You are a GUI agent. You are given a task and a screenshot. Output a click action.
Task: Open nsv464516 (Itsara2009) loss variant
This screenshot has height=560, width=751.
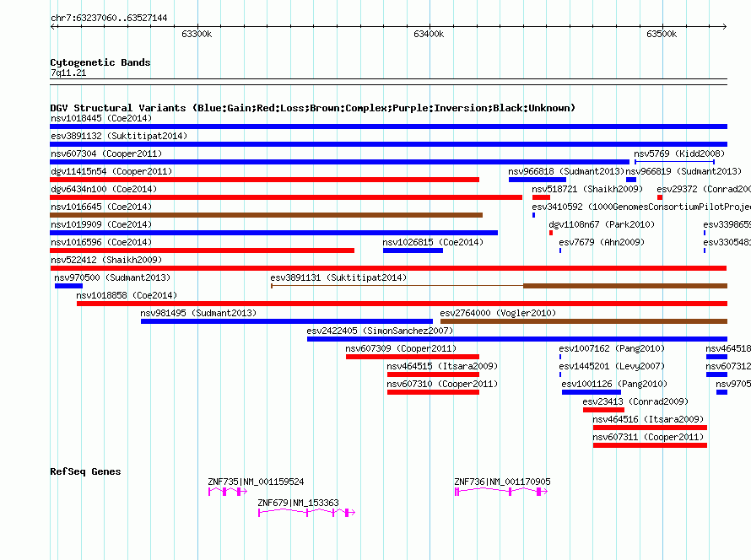(650, 428)
